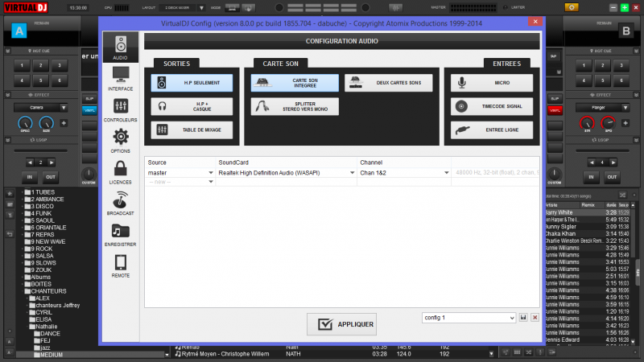Select H.P Seulement output option
Screen dimensions: 644x362
[192, 83]
